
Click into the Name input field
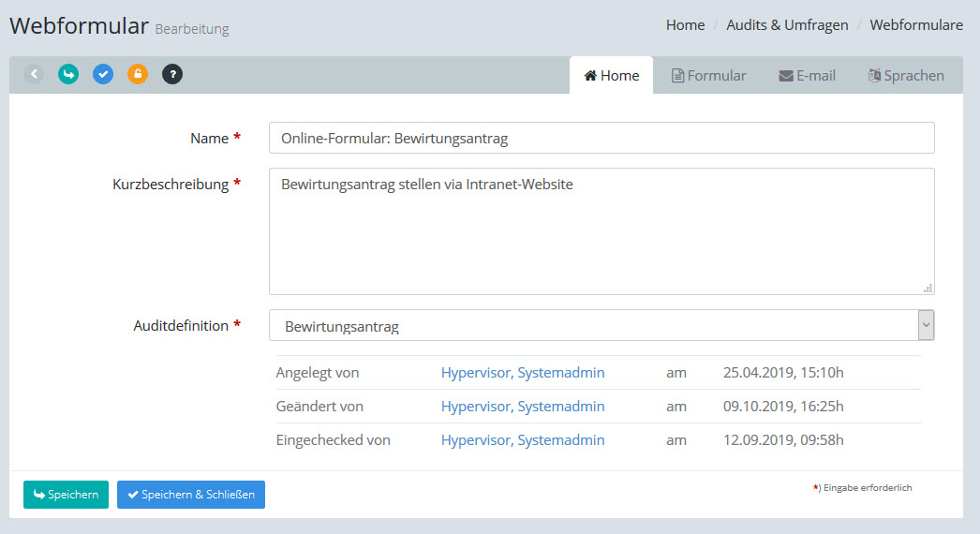[x=601, y=138]
